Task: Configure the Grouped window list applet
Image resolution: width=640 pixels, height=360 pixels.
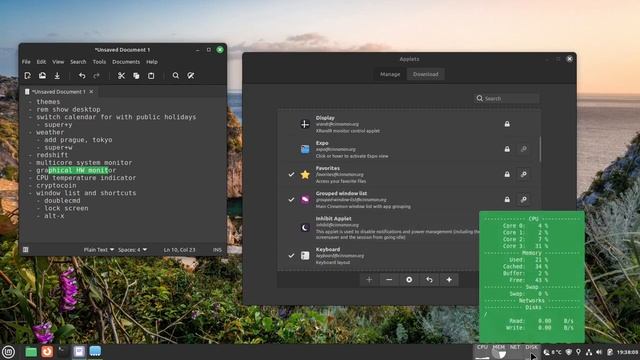Action: point(523,200)
